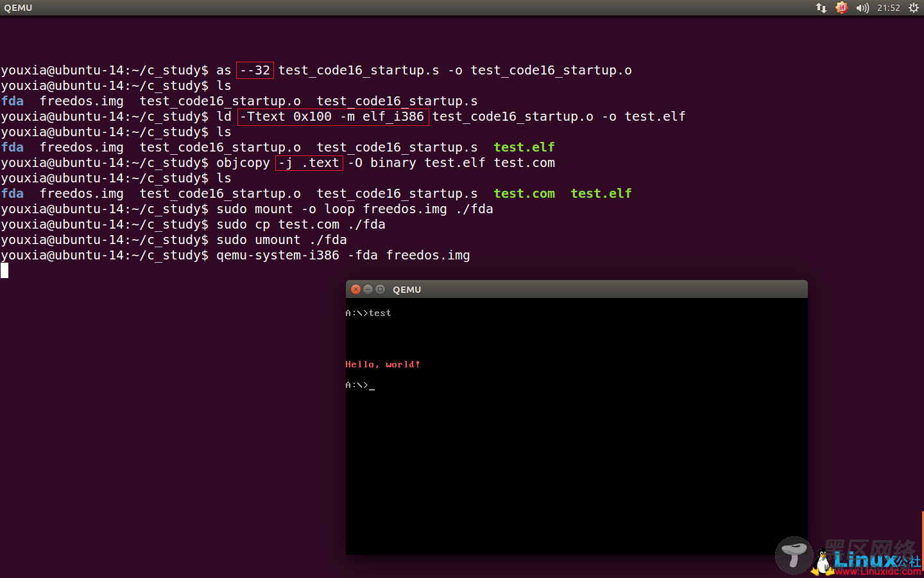Click green test.elf in last ls output
The image size is (924, 578).
[x=601, y=193]
